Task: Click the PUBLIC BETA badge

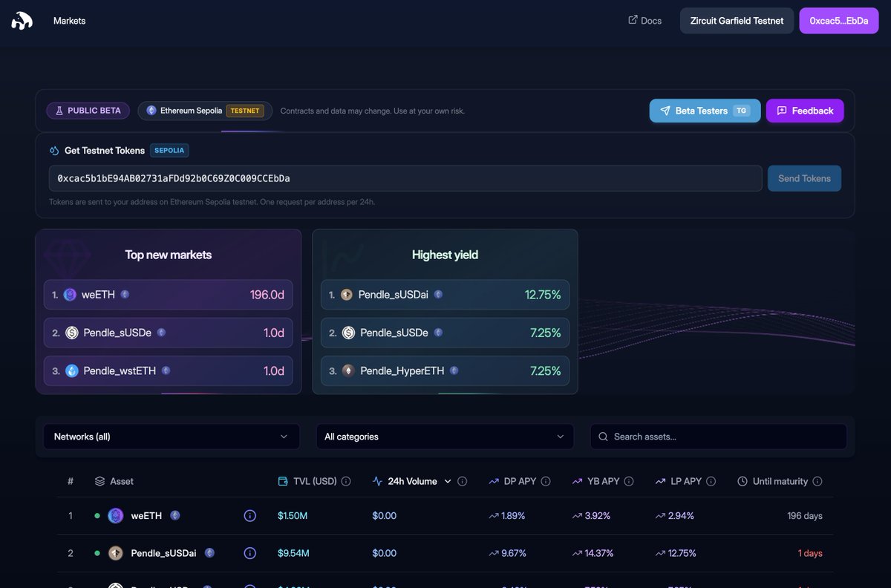Action: (x=88, y=111)
